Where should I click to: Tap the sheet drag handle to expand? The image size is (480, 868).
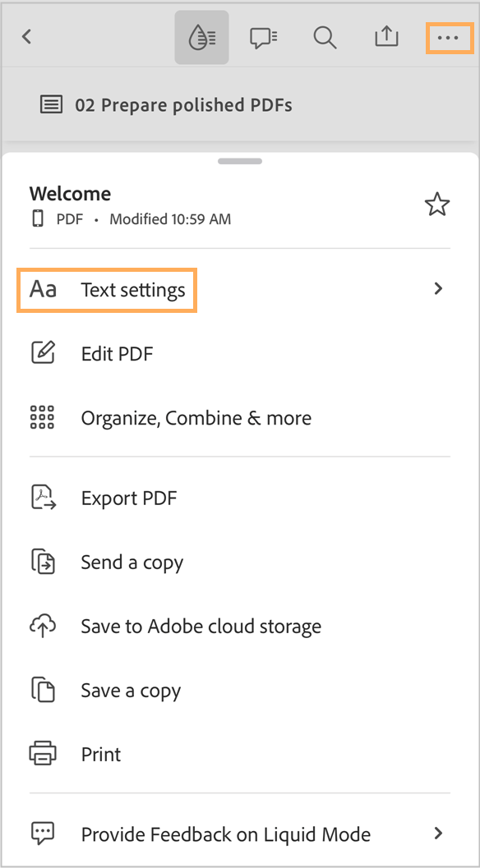coord(238,161)
